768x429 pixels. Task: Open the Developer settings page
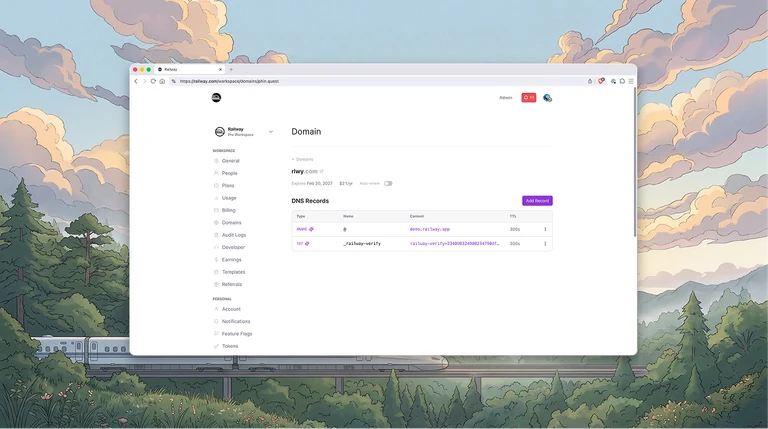pyautogui.click(x=229, y=247)
